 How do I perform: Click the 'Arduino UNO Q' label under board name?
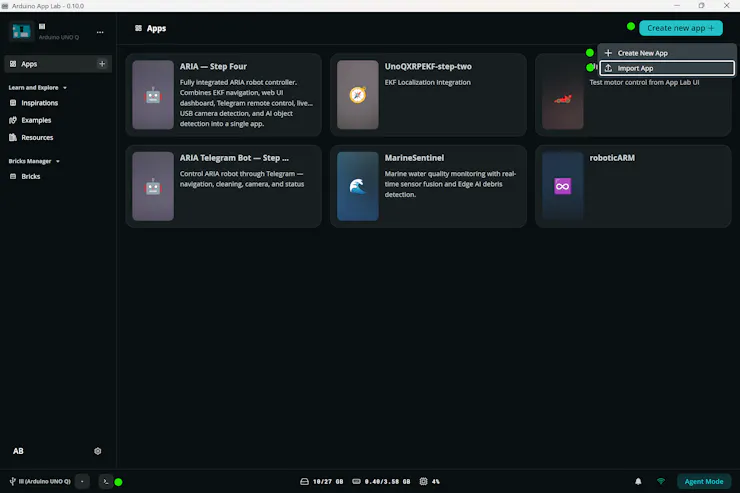59,37
